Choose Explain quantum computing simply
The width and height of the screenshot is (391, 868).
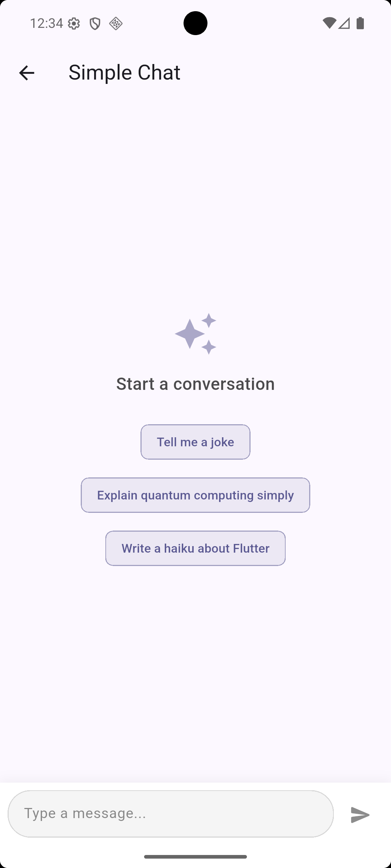pos(195,495)
